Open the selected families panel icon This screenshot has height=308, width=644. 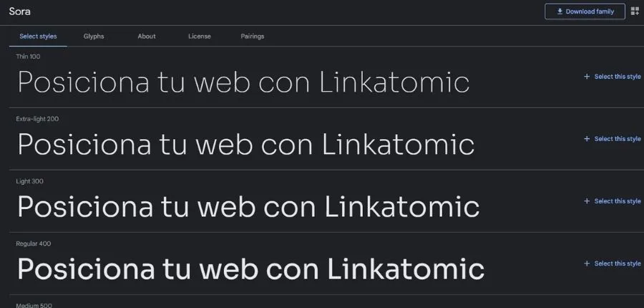[635, 11]
